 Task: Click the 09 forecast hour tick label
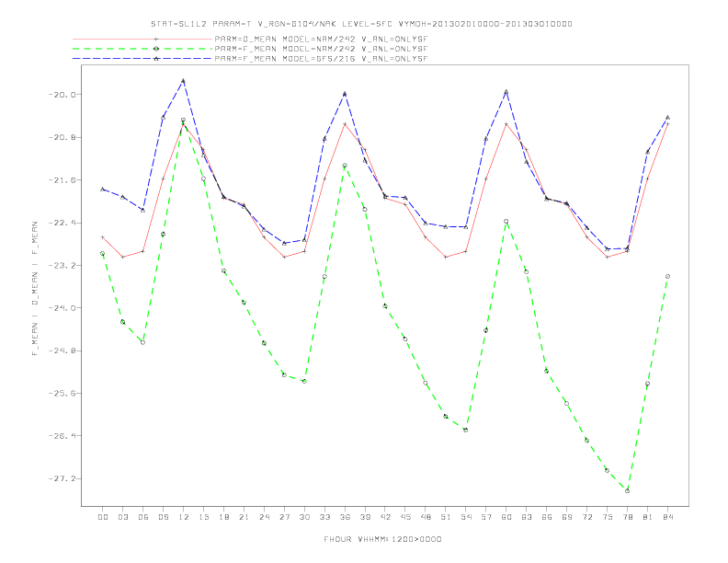click(163, 517)
